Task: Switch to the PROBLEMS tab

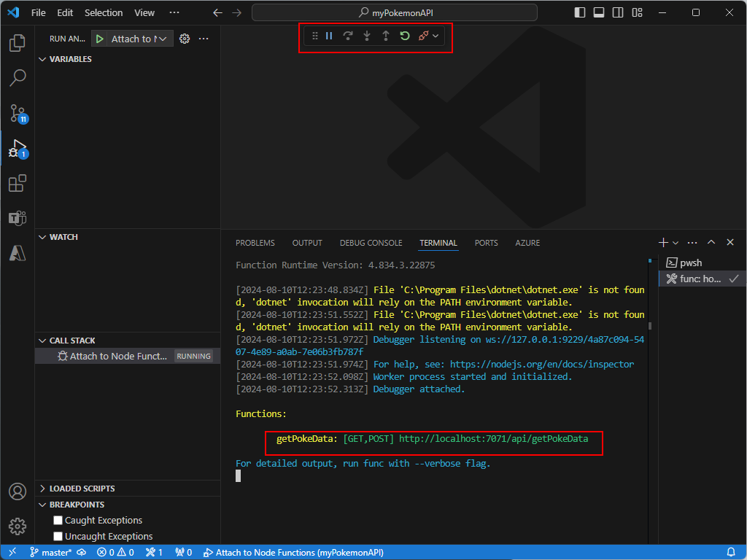Action: [255, 243]
